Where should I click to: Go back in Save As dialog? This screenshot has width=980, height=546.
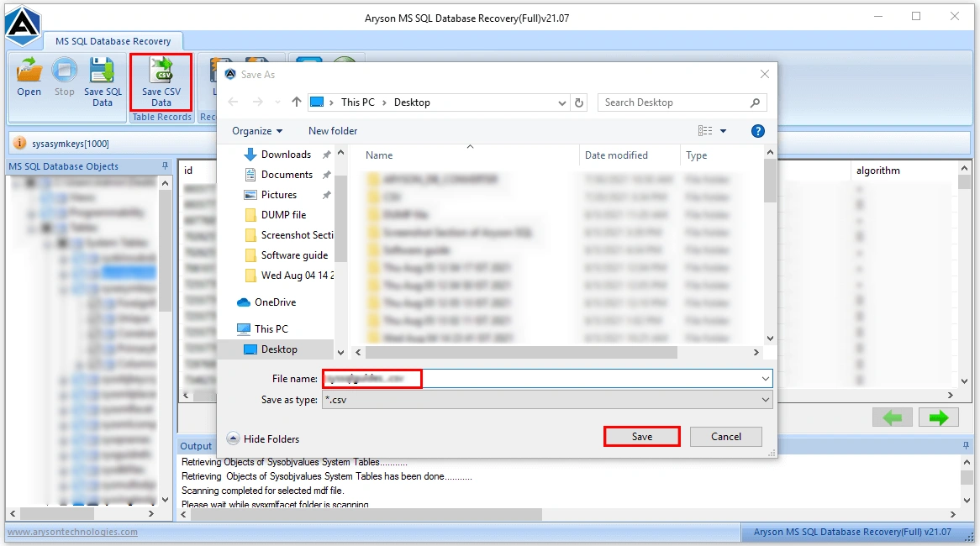point(233,102)
